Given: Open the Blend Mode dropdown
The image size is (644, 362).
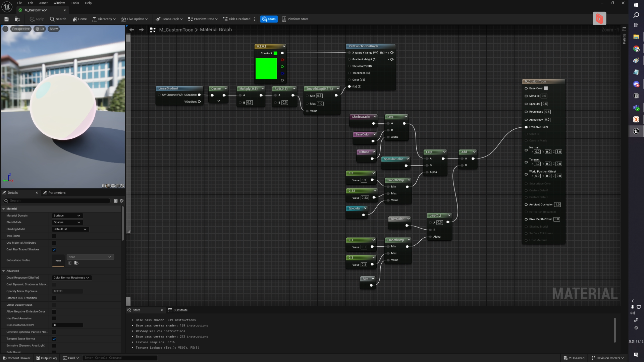Looking at the screenshot, I should (x=67, y=222).
